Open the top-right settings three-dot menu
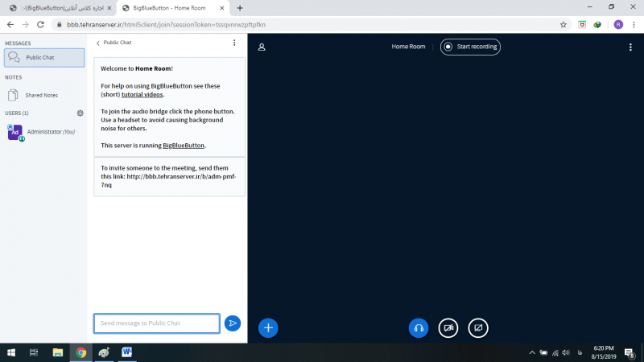This screenshot has width=644, height=362. point(630,47)
